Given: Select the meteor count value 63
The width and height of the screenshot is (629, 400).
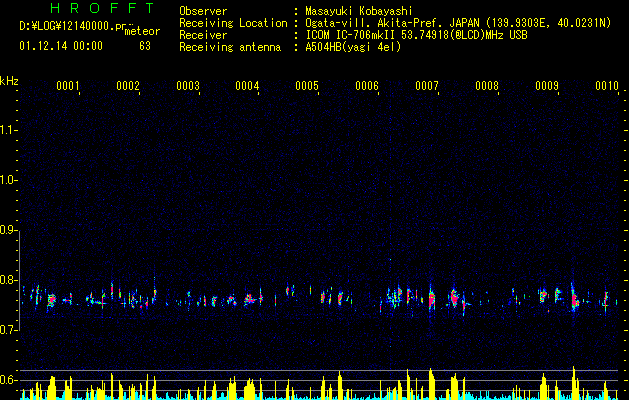Looking at the screenshot, I should (145, 46).
